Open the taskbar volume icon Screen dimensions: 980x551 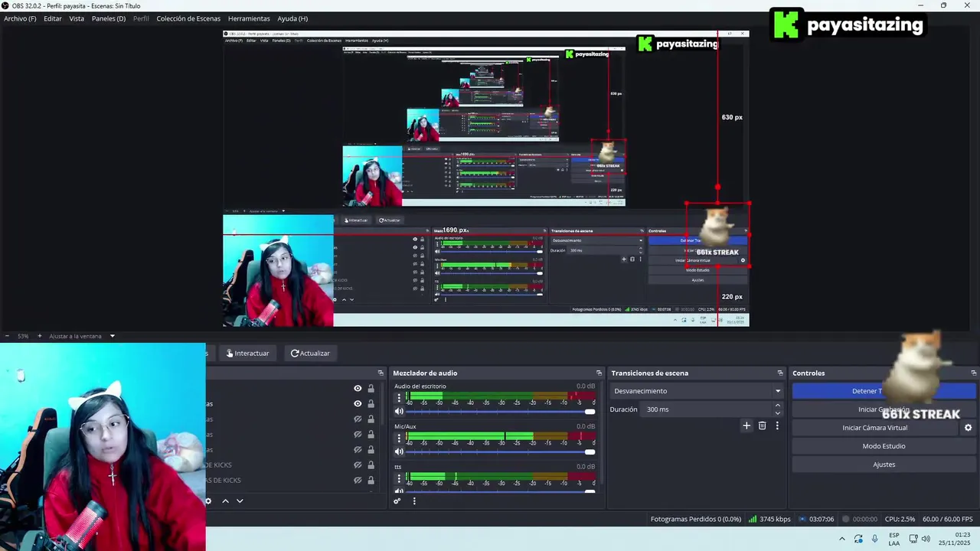(x=926, y=540)
